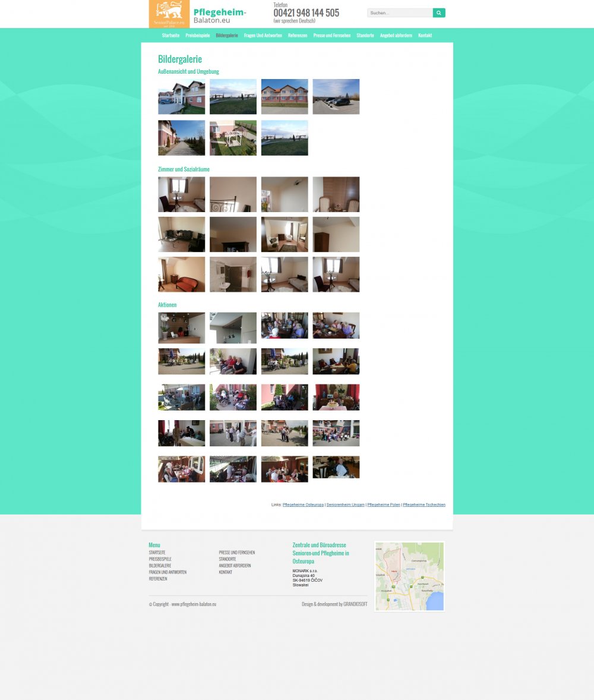Click Angebot abfordern in top navigation
Screen dimensions: 594x700
click(x=396, y=35)
